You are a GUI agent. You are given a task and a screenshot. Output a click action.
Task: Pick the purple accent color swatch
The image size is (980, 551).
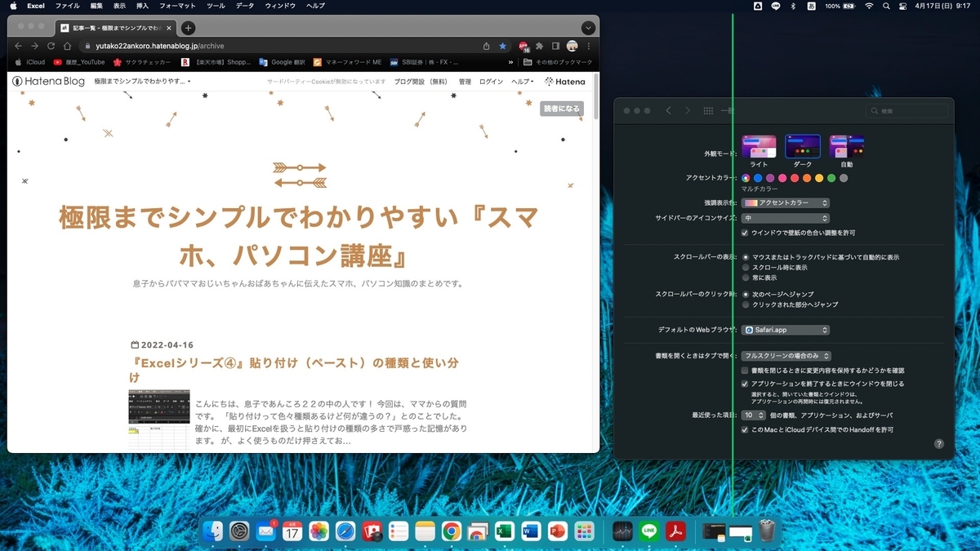click(770, 178)
